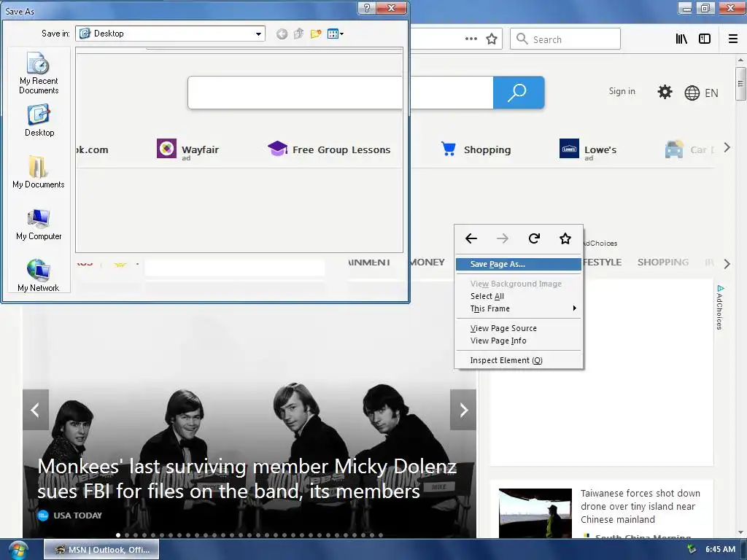The width and height of the screenshot is (747, 560).
Task: Select Desktop location in Save As sidebar
Action: (x=39, y=121)
